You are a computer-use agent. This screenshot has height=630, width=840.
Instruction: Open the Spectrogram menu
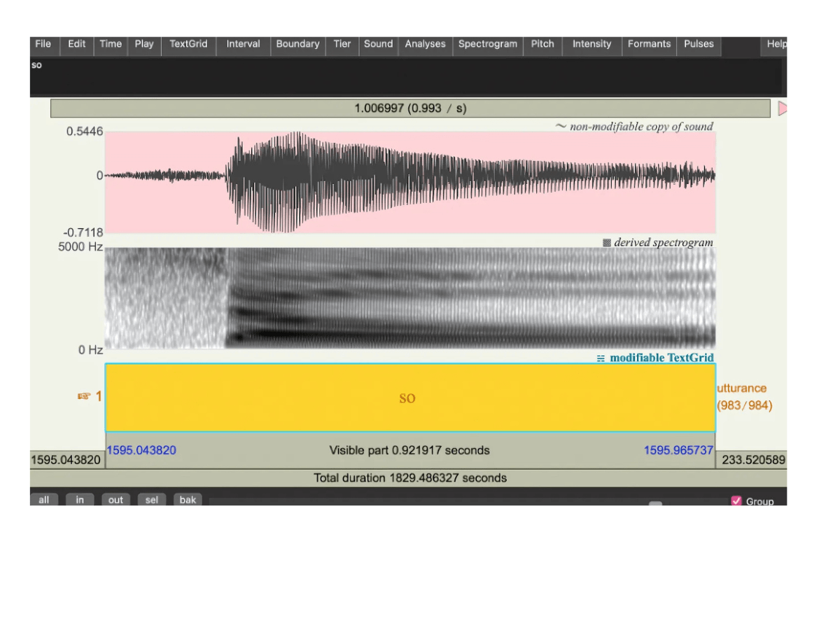pos(487,44)
